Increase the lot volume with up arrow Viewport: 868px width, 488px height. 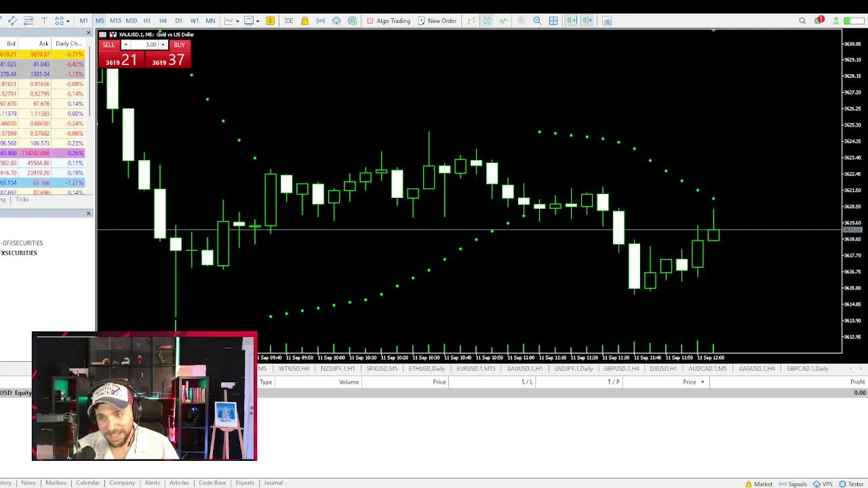point(163,45)
